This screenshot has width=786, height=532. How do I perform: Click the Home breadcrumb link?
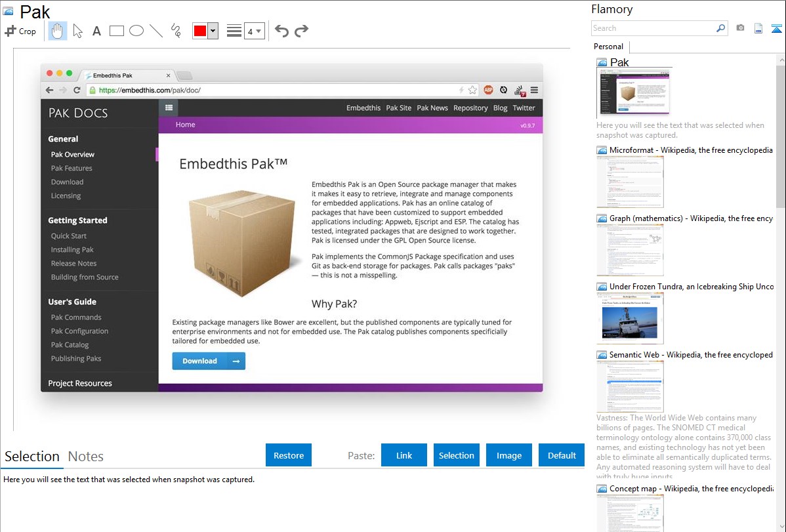185,125
